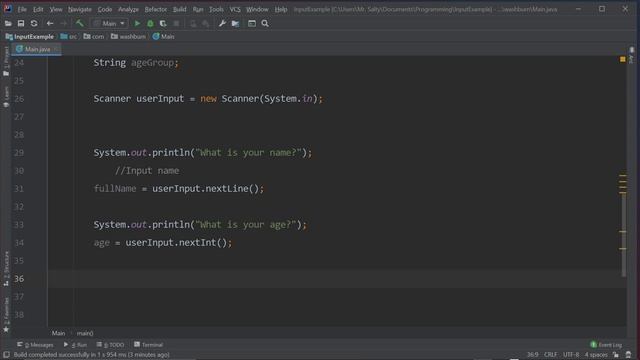Change UTF-8 file encoding
Image resolution: width=640 pixels, height=360 pixels.
pos(571,355)
